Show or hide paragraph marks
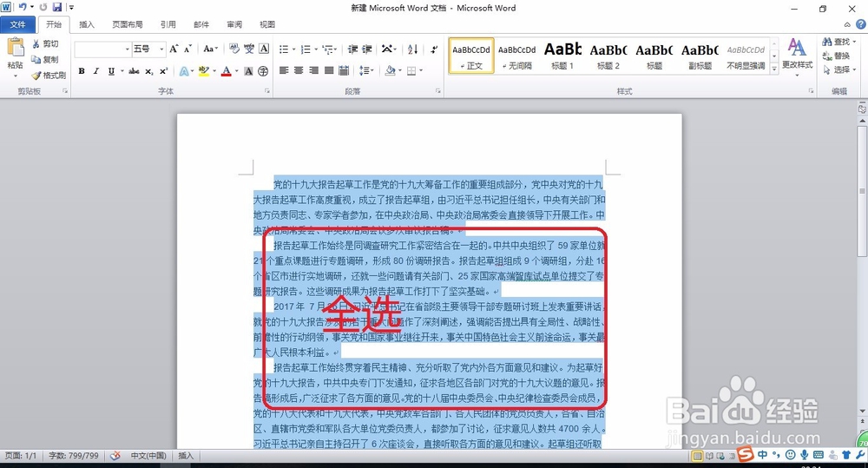The height and width of the screenshot is (468, 868). pos(434,49)
